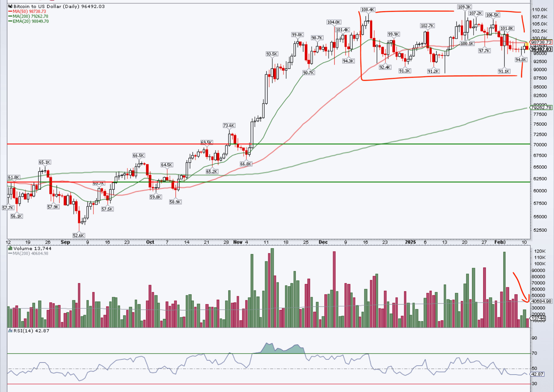
Task: Click the 57.9K low label
Action: click(53, 207)
